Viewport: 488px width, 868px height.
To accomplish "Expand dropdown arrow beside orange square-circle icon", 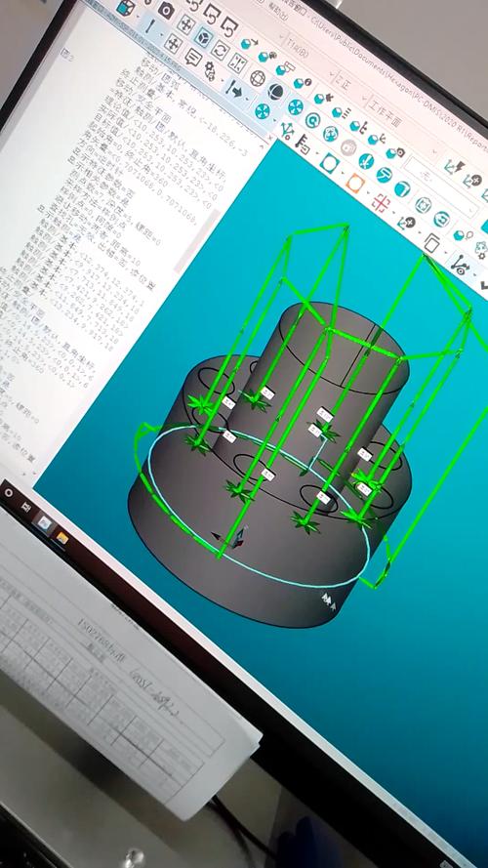I will tap(367, 193).
